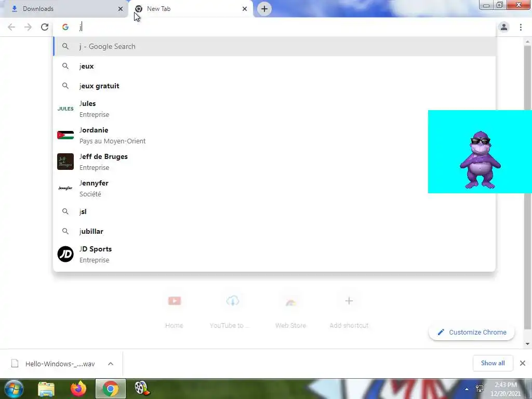
Task: Choose the Jules Entreprise suggestion
Action: [274, 109]
